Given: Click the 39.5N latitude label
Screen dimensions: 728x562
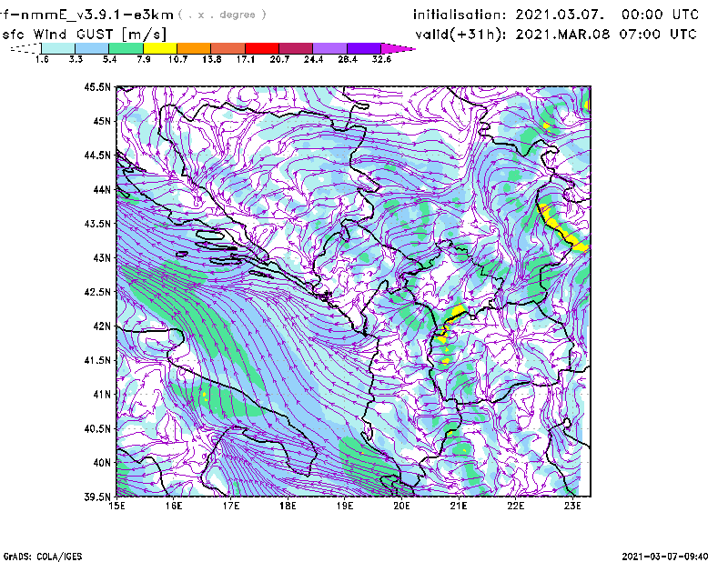Looking at the screenshot, I should [97, 497].
